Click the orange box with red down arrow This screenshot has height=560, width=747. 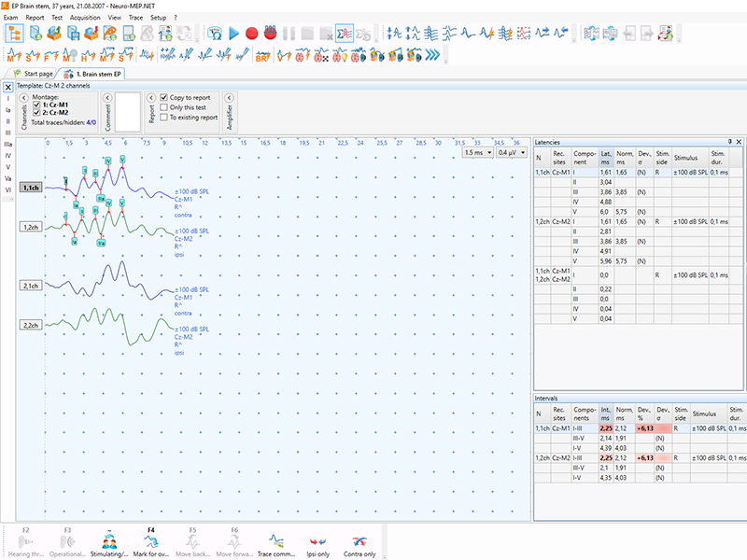pos(91,34)
